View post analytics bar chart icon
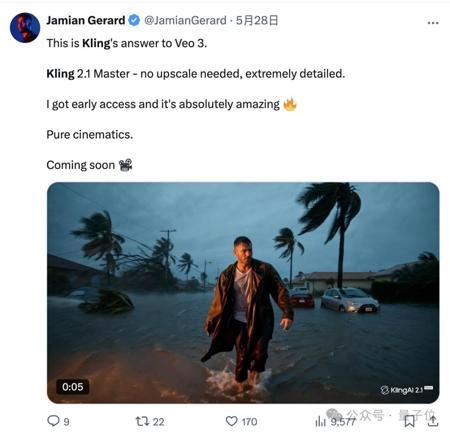 click(320, 422)
